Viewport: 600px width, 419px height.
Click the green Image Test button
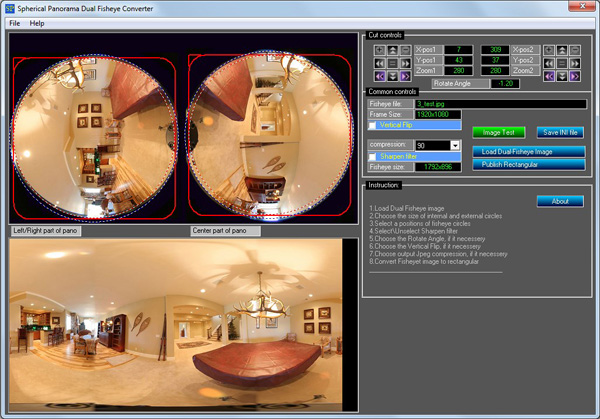pos(498,132)
